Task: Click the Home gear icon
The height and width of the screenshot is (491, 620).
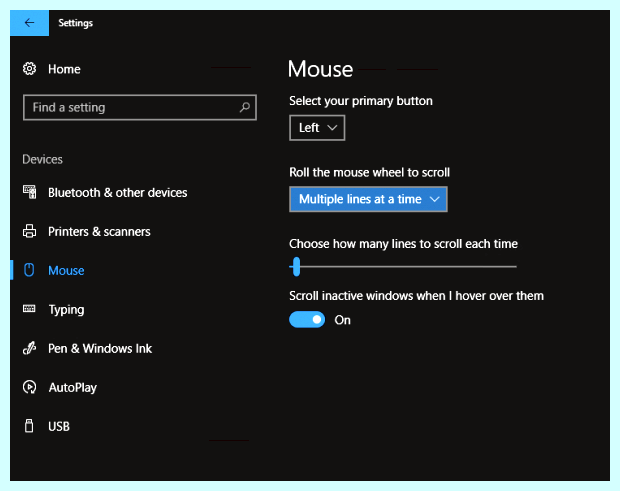Action: [x=29, y=69]
